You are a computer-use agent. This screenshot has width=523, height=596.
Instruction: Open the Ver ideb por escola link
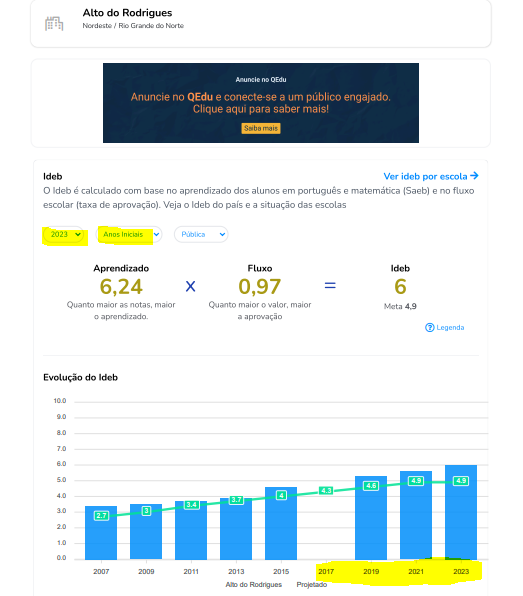[x=431, y=176]
